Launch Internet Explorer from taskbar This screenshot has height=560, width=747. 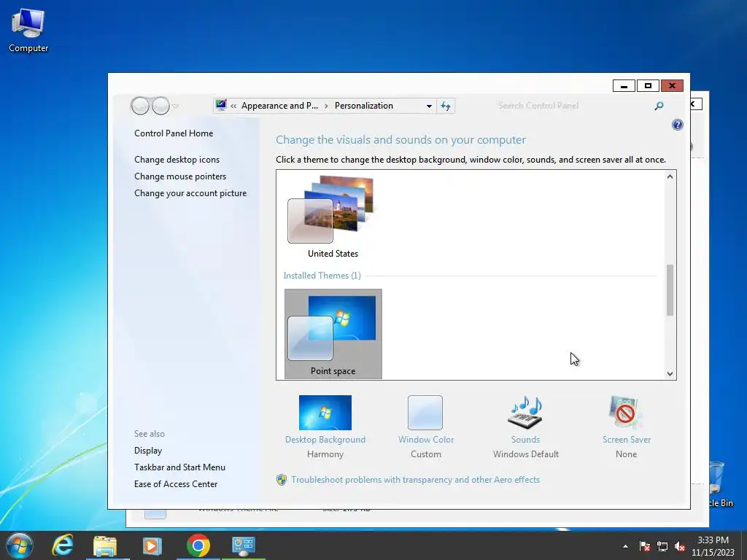click(63, 545)
